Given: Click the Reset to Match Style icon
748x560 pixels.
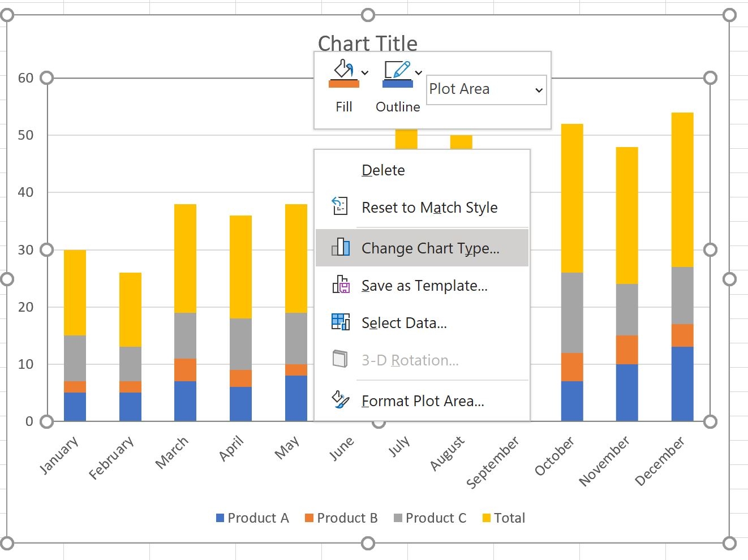Looking at the screenshot, I should pyautogui.click(x=340, y=207).
